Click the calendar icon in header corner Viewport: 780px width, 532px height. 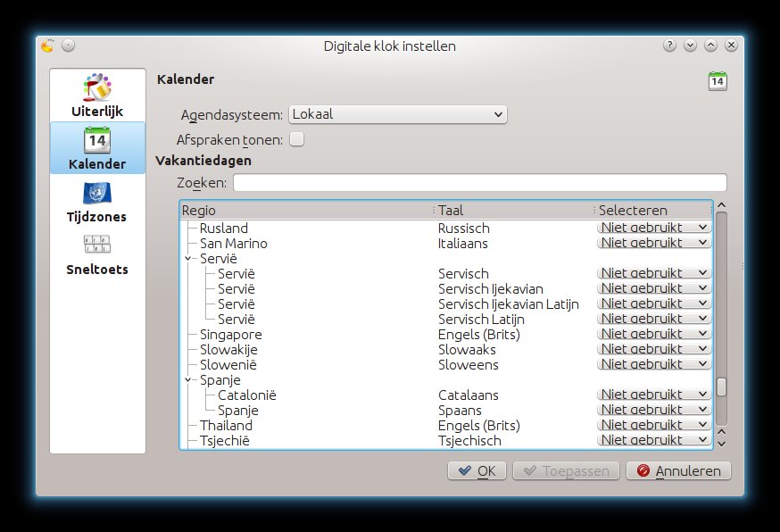tap(718, 81)
